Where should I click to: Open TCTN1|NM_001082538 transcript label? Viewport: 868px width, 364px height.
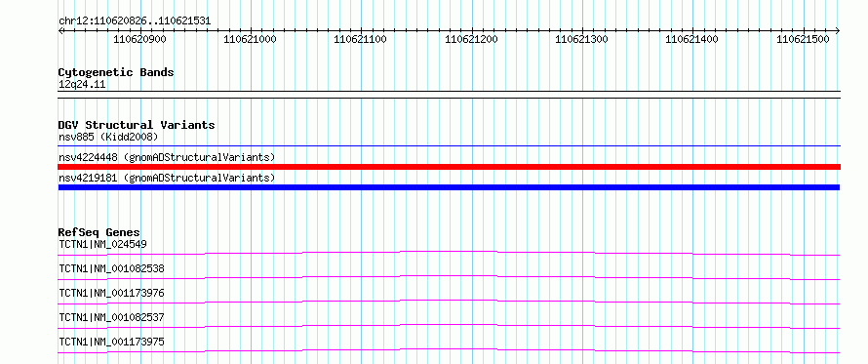coord(111,268)
